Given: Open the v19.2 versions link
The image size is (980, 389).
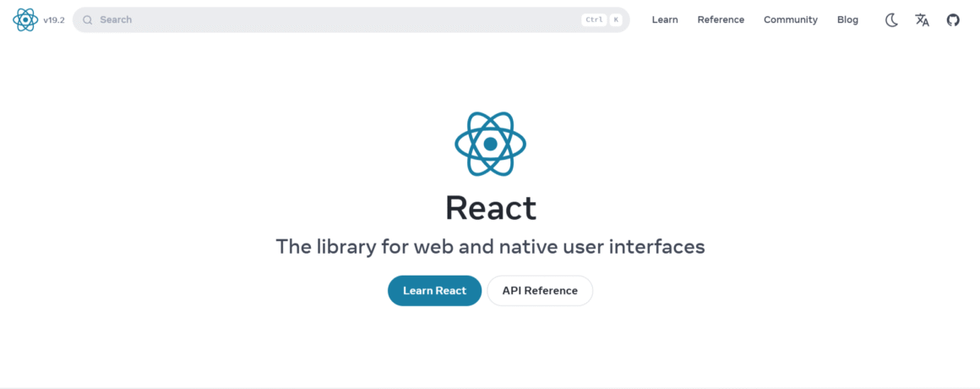Looking at the screenshot, I should click(54, 20).
